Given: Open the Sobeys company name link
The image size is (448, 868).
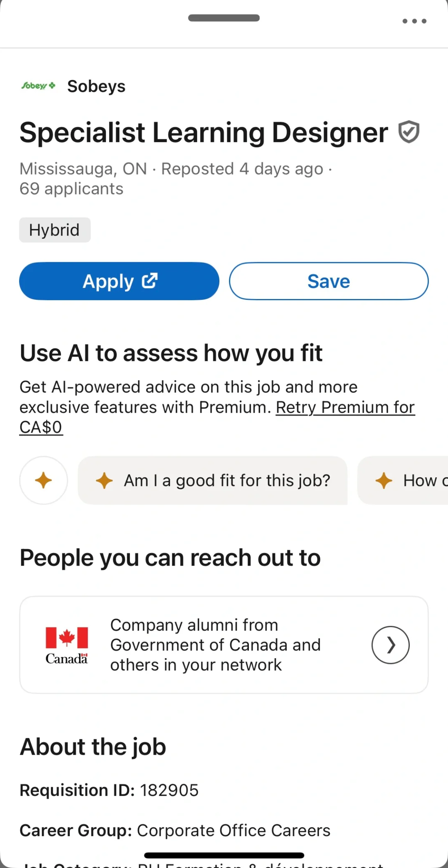Looking at the screenshot, I should [96, 86].
